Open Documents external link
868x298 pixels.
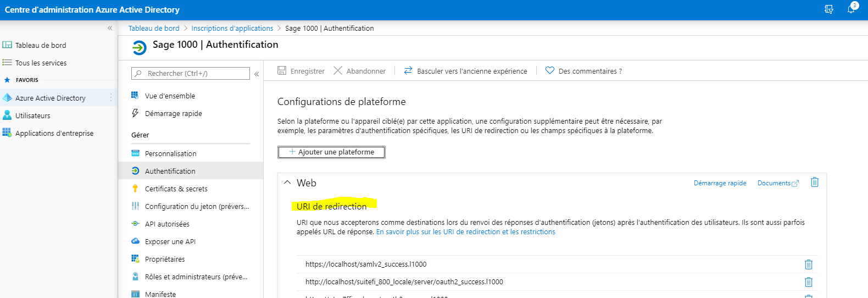coord(778,183)
